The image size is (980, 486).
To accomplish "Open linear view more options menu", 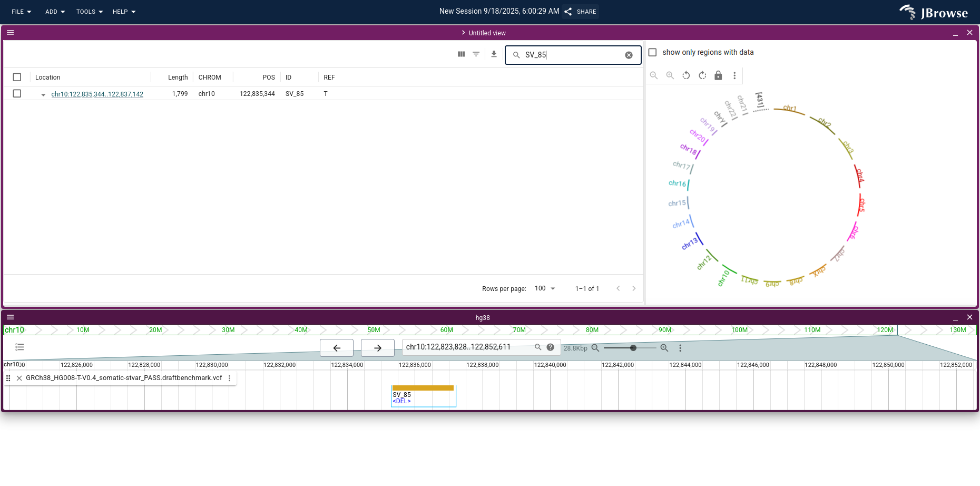I will click(x=680, y=348).
